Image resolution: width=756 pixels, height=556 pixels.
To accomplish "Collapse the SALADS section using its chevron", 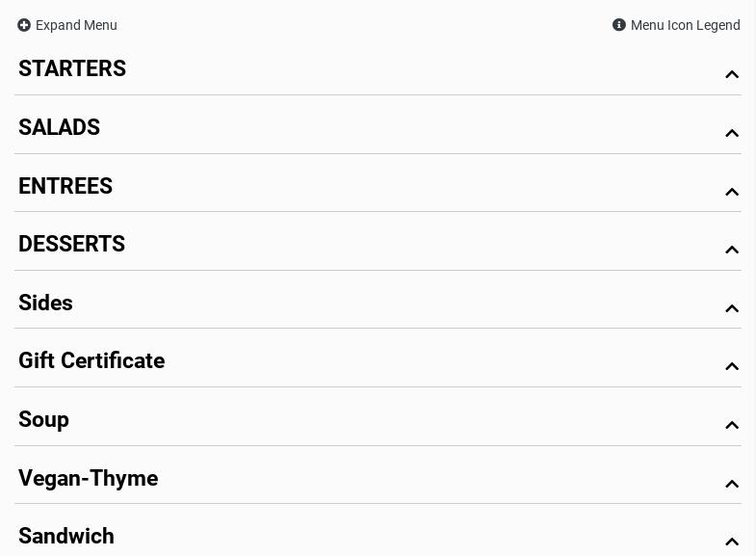I will (x=732, y=133).
